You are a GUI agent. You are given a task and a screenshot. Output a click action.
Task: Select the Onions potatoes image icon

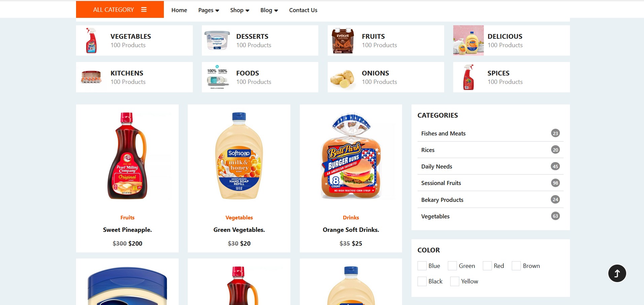(x=343, y=79)
